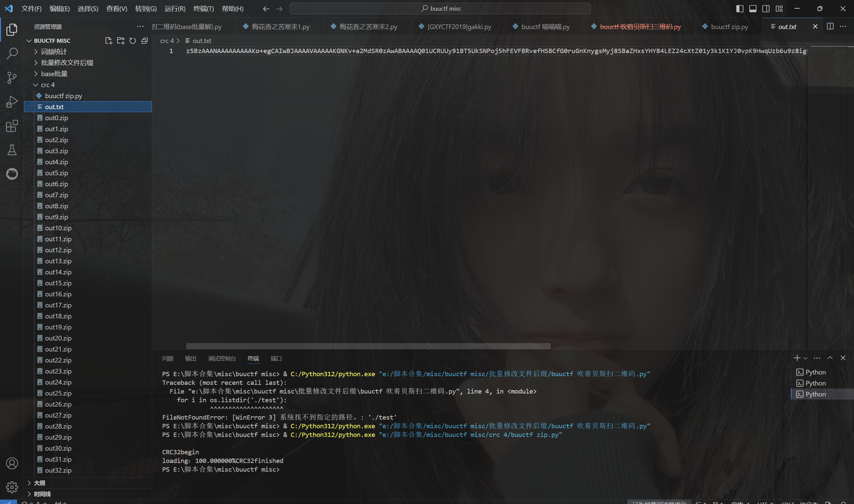This screenshot has height=504, width=854.
Task: Open the 终端(T) menu
Action: [203, 9]
